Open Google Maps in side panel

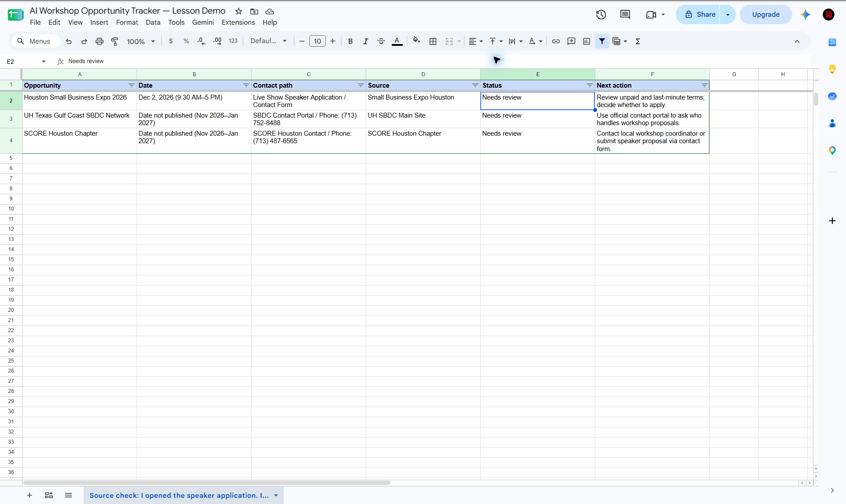(x=832, y=151)
